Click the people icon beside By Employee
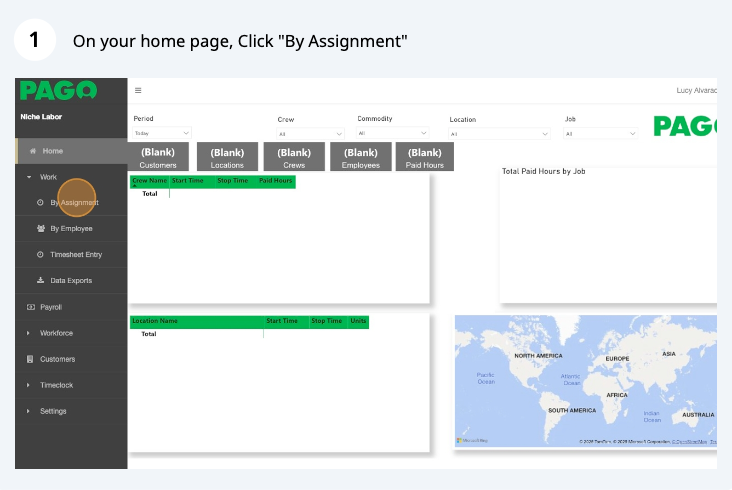The image size is (732, 490). 40,229
